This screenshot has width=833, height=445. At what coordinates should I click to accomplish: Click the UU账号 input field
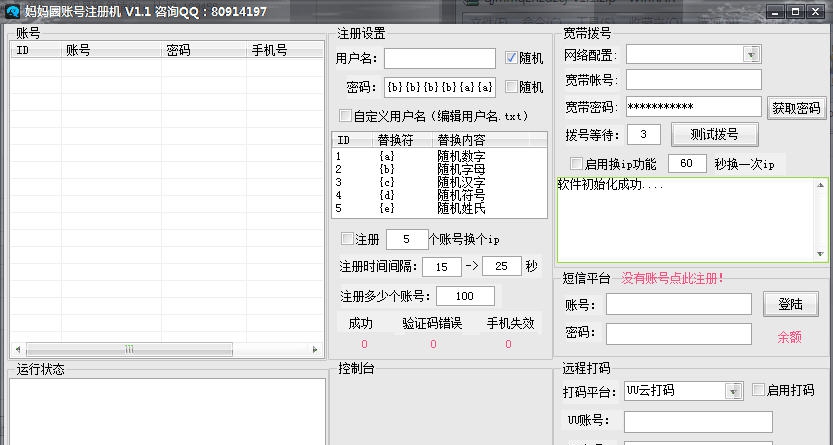coord(698,422)
